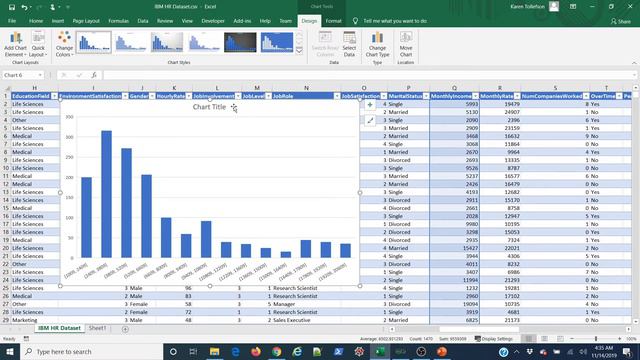Open the ribbon display options icon
Viewport: 640px width, 360px height.
tap(573, 7)
